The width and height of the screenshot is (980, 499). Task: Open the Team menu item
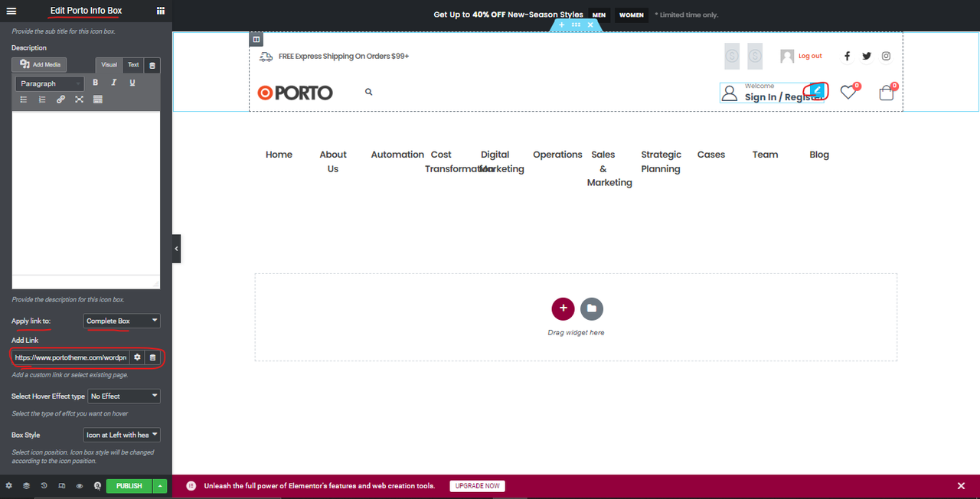(x=765, y=155)
